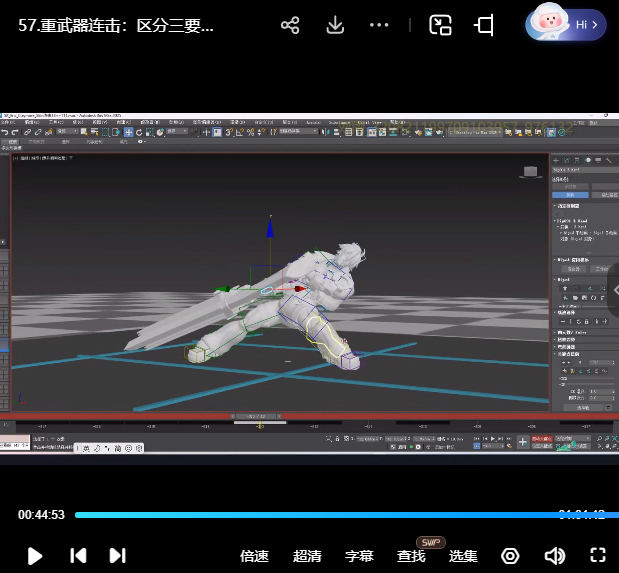The height and width of the screenshot is (573, 619).
Task: Open the 查找 search feature
Action: [x=411, y=556]
